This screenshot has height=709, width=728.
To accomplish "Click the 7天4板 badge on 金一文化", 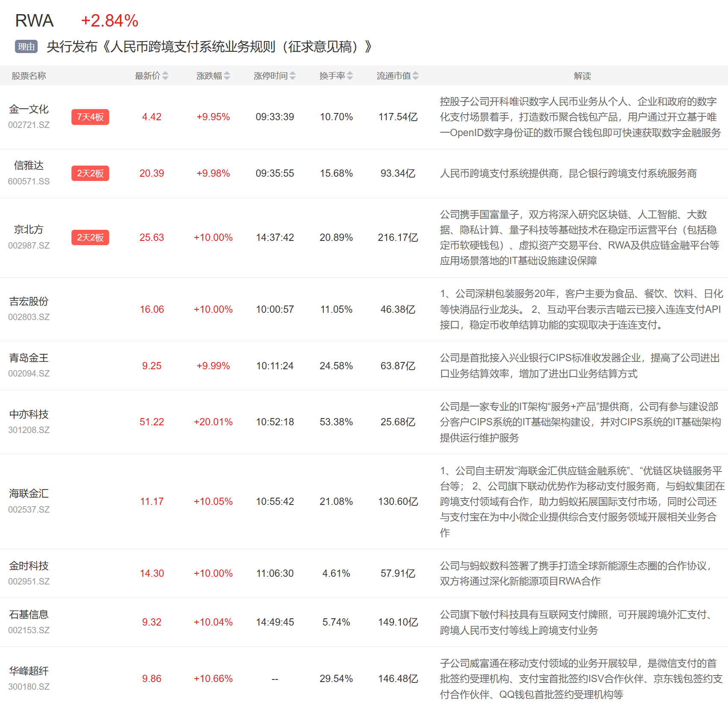I will click(90, 117).
